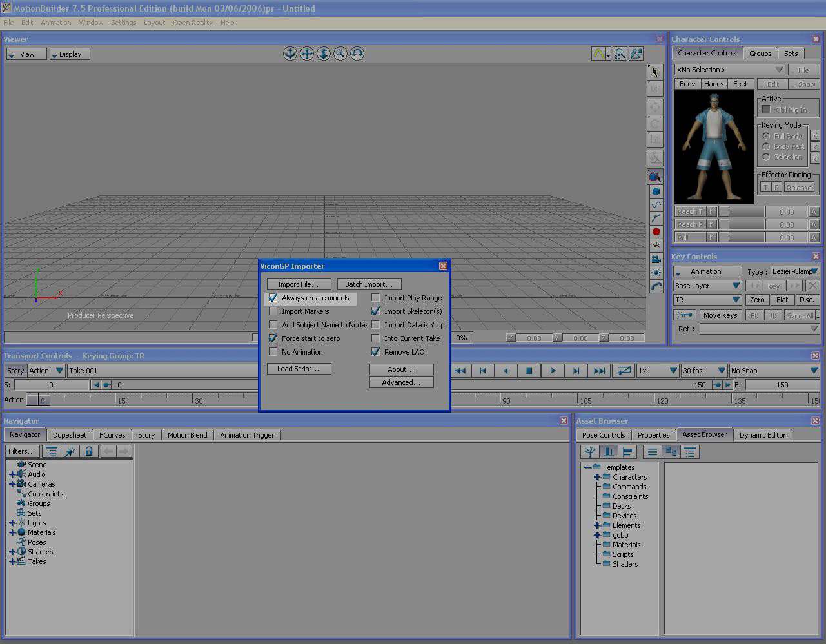Click the Navigator list view icon next to Filters
Viewport: 826px width, 644px height.
point(52,451)
